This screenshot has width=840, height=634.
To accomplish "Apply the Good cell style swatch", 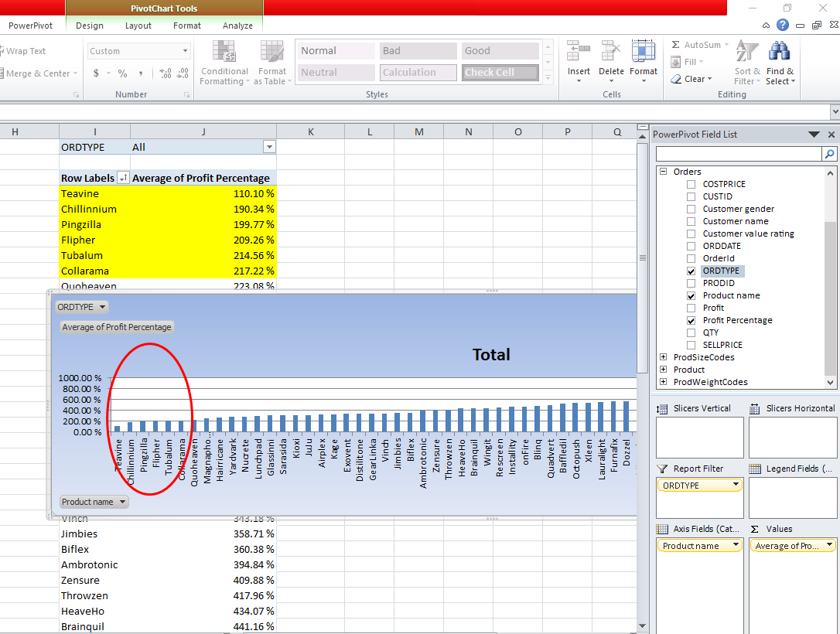I will 500,51.
